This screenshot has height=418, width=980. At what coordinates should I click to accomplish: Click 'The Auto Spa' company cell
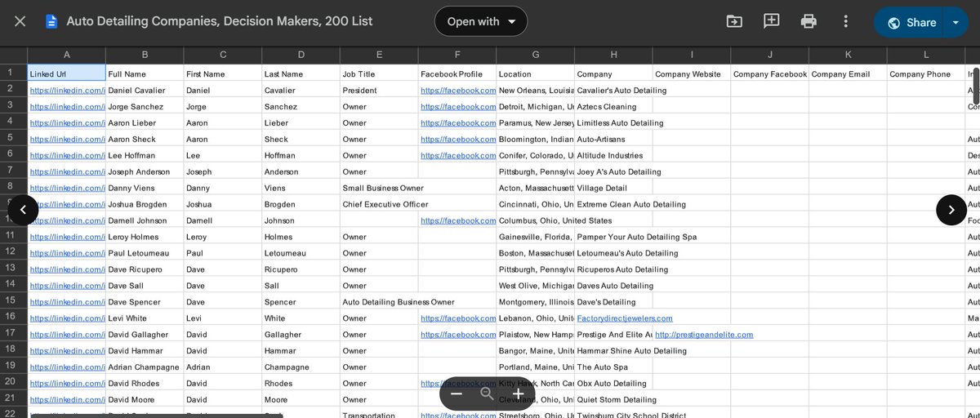[x=613, y=367]
